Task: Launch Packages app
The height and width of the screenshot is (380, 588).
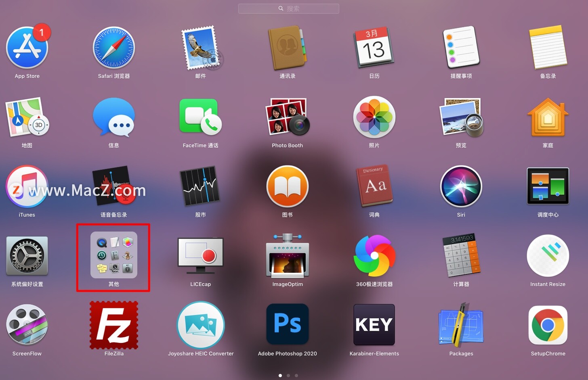Action: 461,325
